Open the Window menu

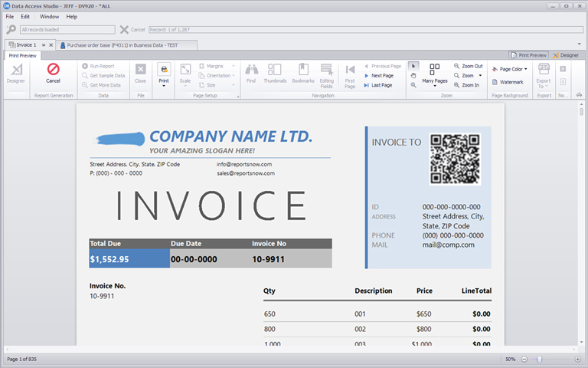[x=49, y=16]
